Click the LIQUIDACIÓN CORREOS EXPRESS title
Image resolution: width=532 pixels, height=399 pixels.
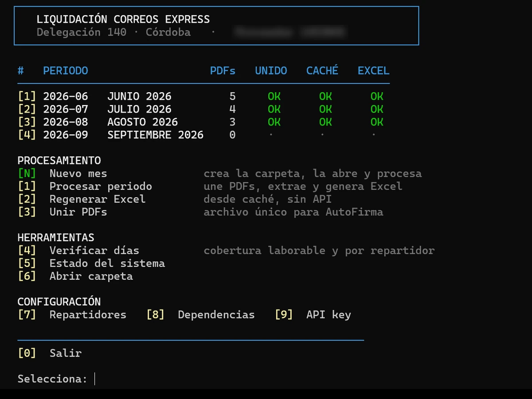click(123, 20)
